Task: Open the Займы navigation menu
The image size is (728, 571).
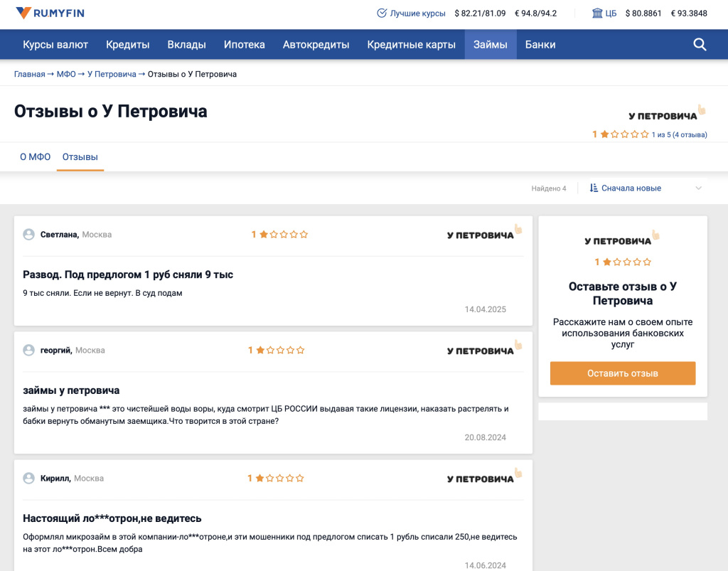Action: point(491,45)
